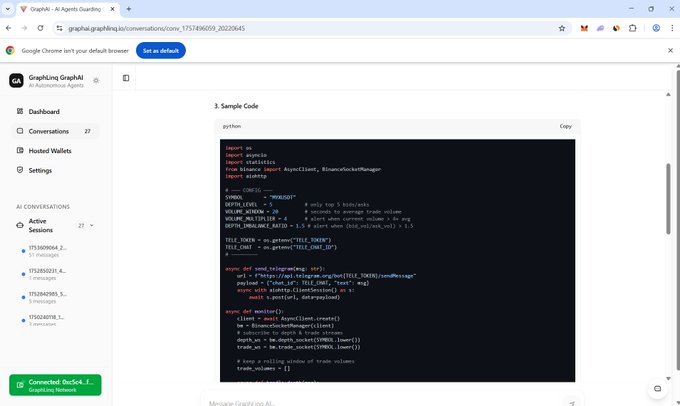
Task: Go to Hosted Wallets
Action: tap(50, 151)
